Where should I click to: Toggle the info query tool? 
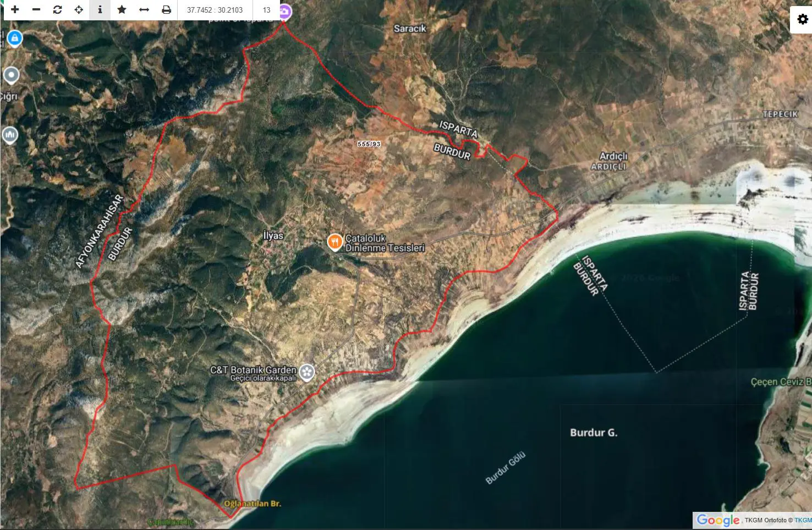(x=100, y=10)
